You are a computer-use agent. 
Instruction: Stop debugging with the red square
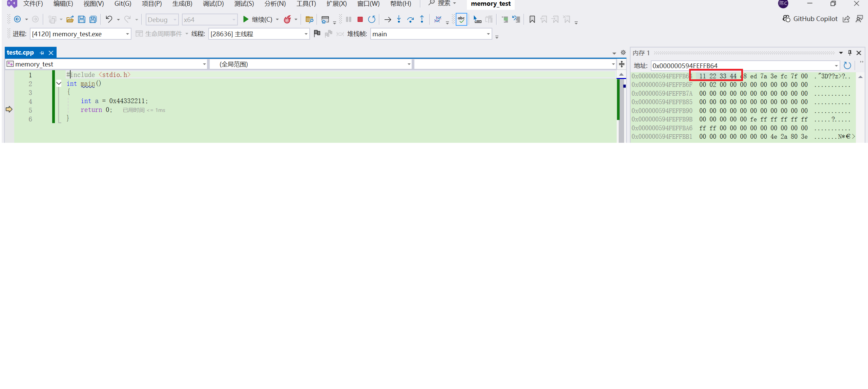(360, 19)
